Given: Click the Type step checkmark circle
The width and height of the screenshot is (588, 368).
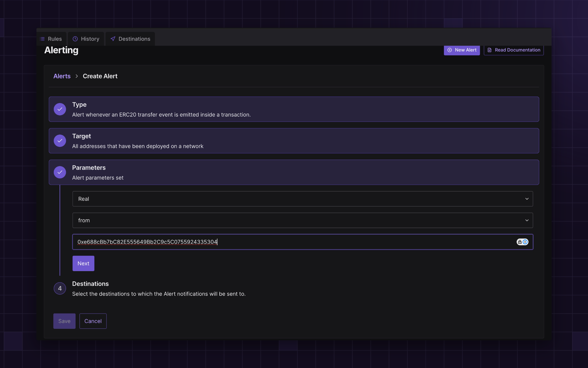Looking at the screenshot, I should coord(60,109).
